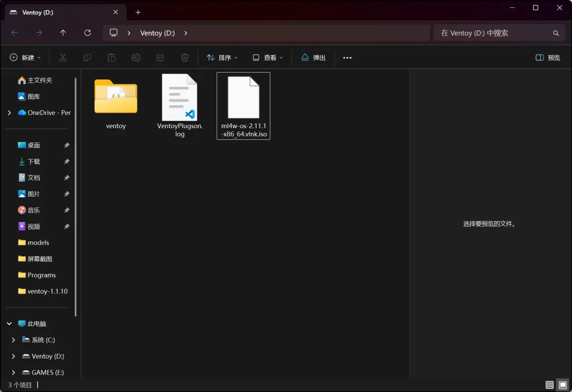Open the 查看 view dropdown

(x=268, y=58)
